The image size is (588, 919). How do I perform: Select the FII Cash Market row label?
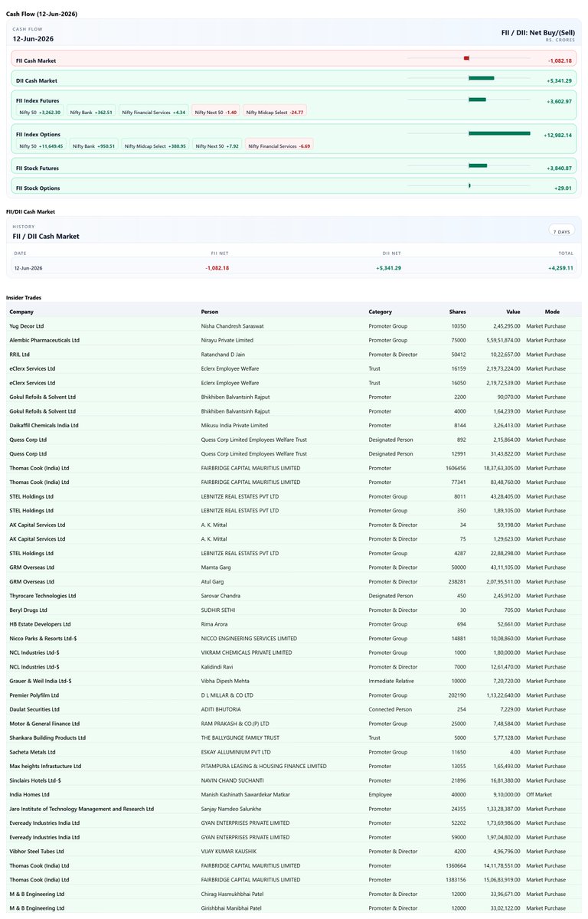[x=36, y=61]
